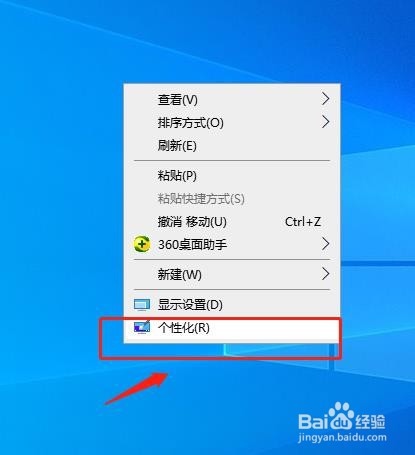Choose 撤消 移动(U) undo entry
Screen dimensions: 415x455
click(232, 222)
